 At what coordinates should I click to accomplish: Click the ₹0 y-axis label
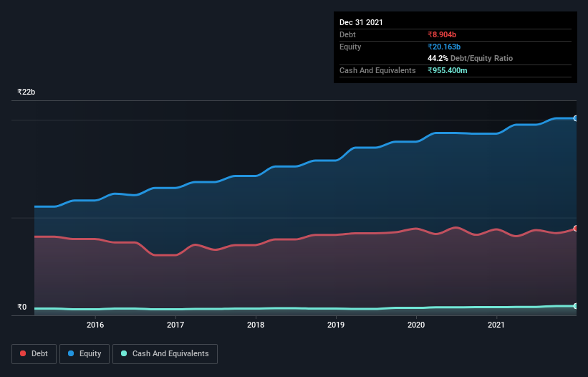[22, 307]
